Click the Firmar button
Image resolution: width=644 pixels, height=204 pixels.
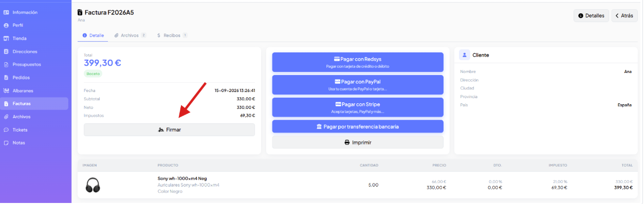[x=169, y=130]
